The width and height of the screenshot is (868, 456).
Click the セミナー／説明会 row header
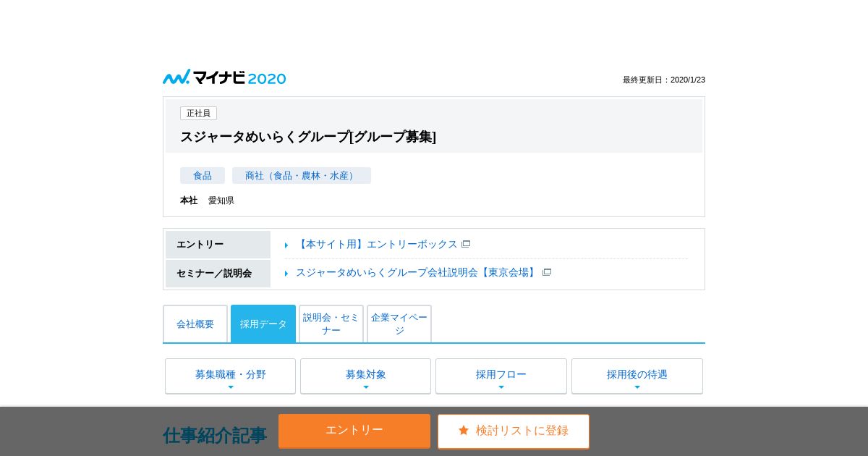(x=218, y=274)
